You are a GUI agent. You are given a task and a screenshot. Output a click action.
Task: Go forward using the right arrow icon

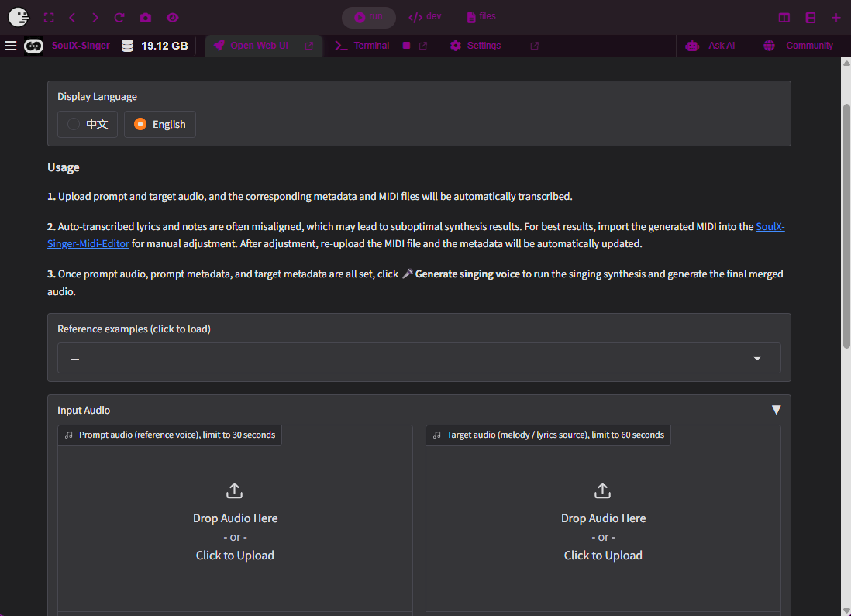click(95, 18)
